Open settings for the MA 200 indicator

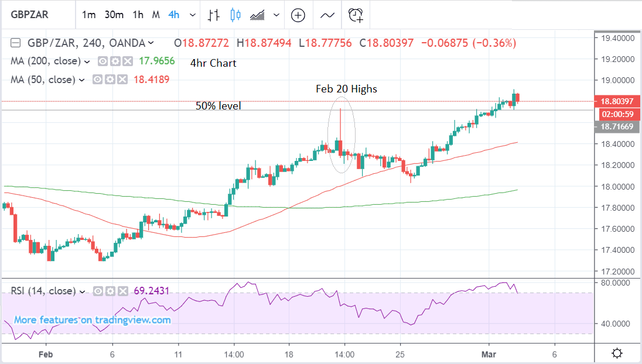115,61
